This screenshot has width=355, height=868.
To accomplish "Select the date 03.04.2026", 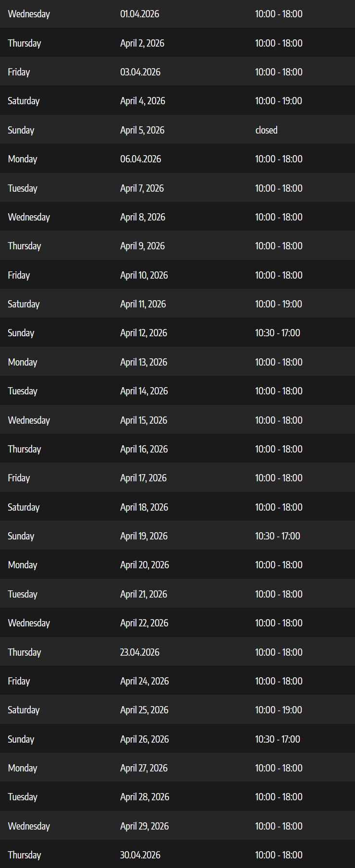I will tap(140, 72).
